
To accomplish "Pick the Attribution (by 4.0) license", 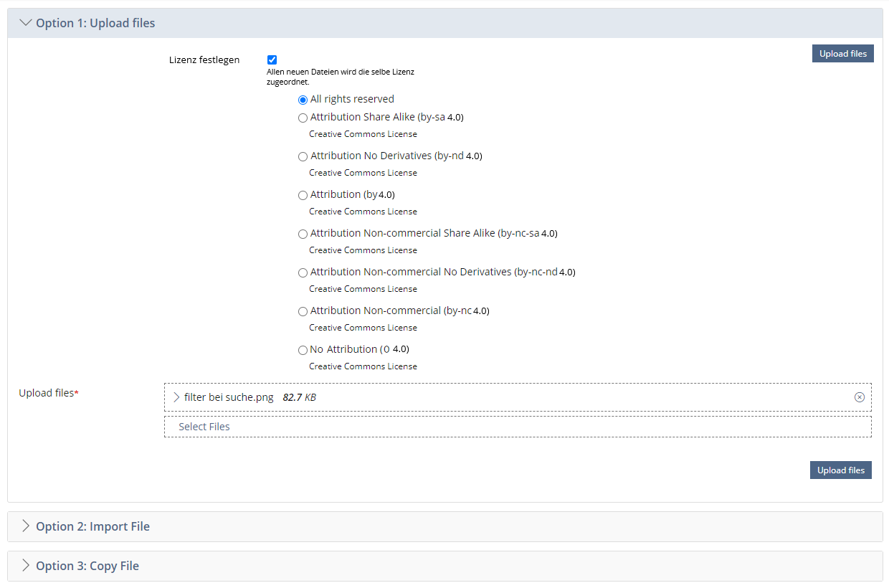I will [303, 195].
